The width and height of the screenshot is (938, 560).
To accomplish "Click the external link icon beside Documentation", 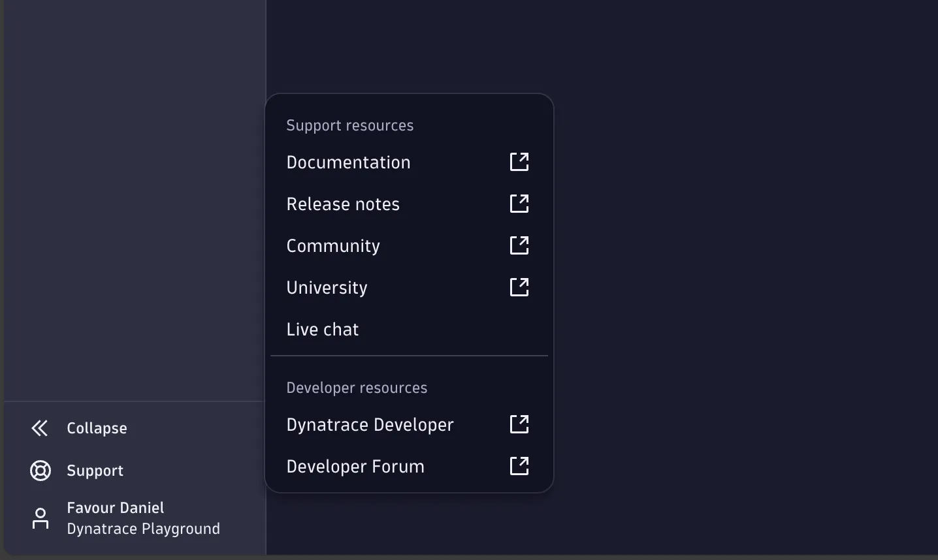I will click(x=519, y=162).
